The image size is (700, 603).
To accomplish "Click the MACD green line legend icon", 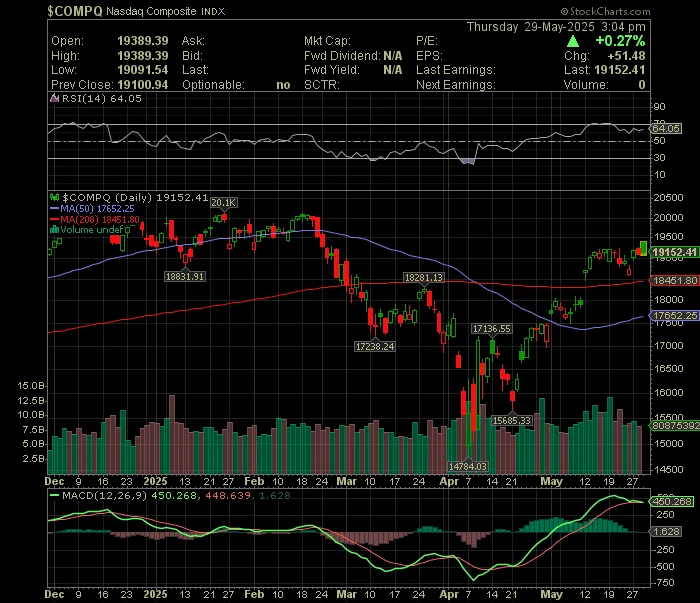I will [54, 495].
